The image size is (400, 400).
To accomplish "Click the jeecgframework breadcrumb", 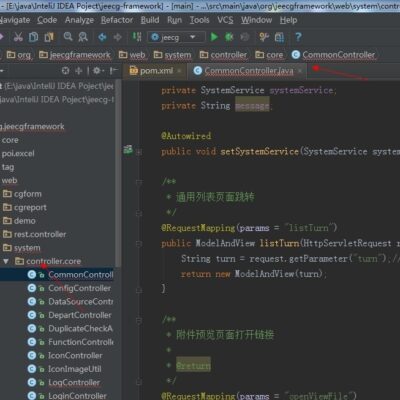I will (75, 55).
